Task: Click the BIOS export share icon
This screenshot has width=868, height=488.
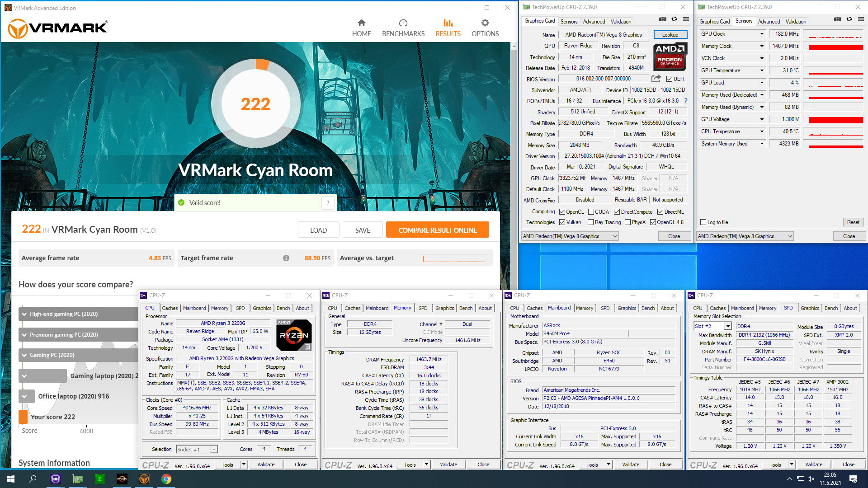Action: point(656,79)
